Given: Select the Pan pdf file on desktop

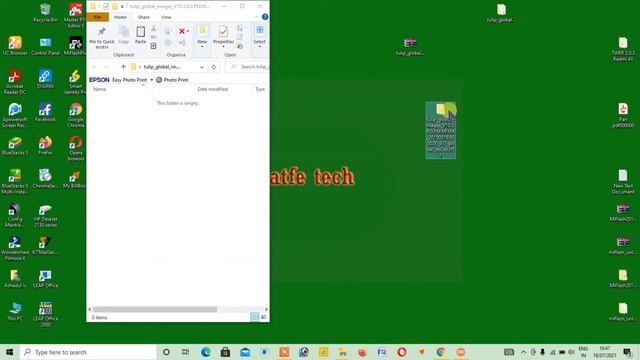Looking at the screenshot, I should (623, 115).
